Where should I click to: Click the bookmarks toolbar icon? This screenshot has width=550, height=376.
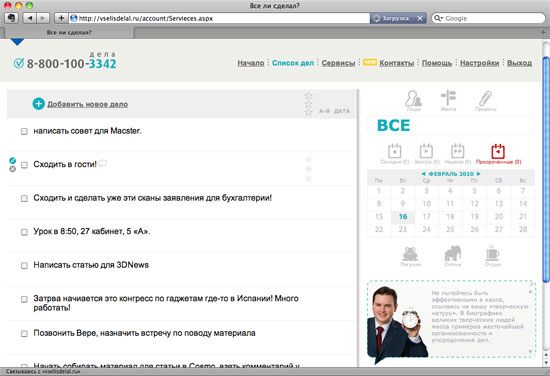click(11, 18)
